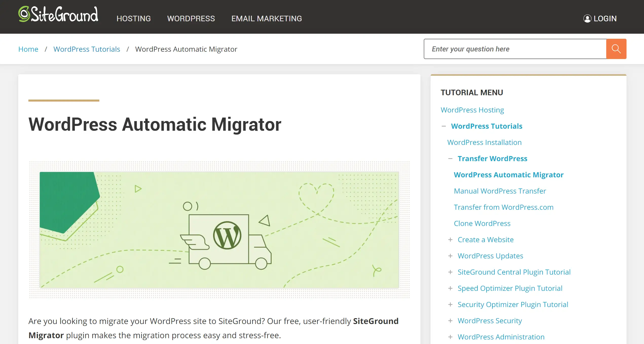Image resolution: width=644 pixels, height=344 pixels.
Task: Open Create a Website link
Action: pos(486,240)
